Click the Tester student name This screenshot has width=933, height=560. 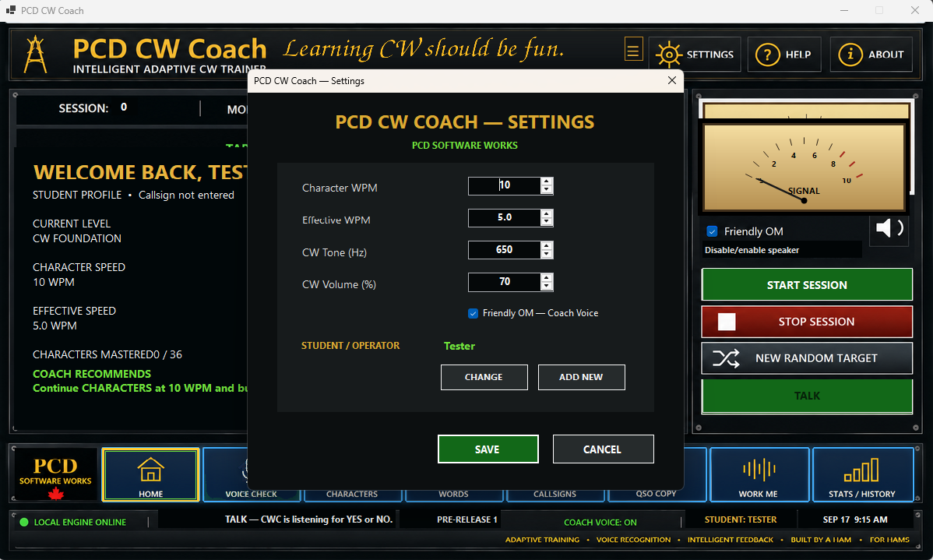click(459, 347)
